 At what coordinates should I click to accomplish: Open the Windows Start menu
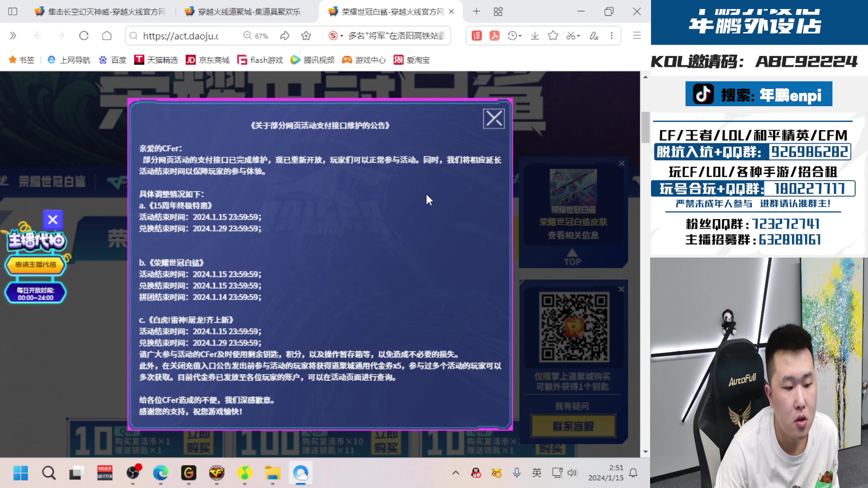point(21,473)
